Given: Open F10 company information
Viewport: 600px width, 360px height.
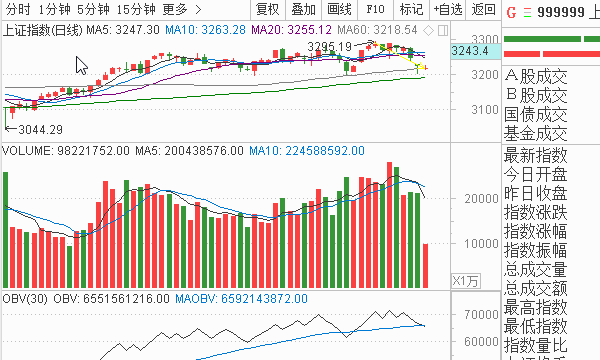Looking at the screenshot, I should coord(375,9).
